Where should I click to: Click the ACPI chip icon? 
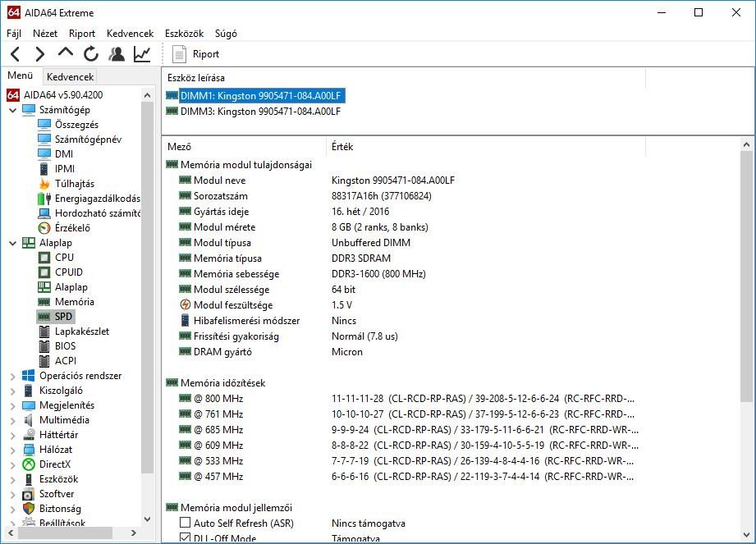click(x=44, y=361)
